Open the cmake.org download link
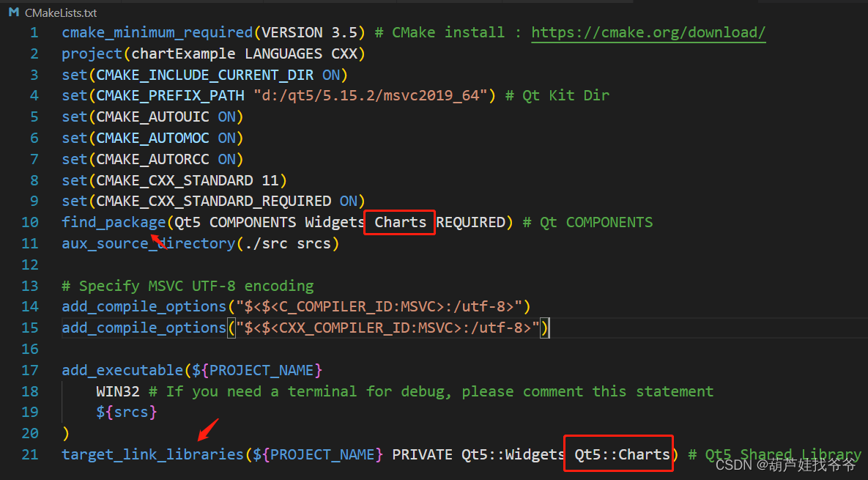The image size is (868, 480). tap(648, 32)
